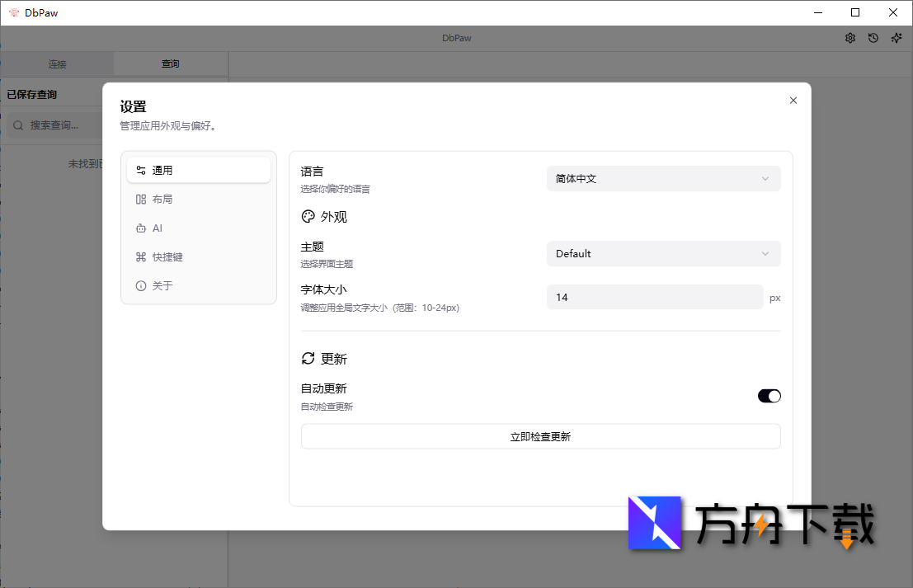The width and height of the screenshot is (913, 588).
Task: Click the DbPaw app logo in title bar
Action: click(13, 12)
